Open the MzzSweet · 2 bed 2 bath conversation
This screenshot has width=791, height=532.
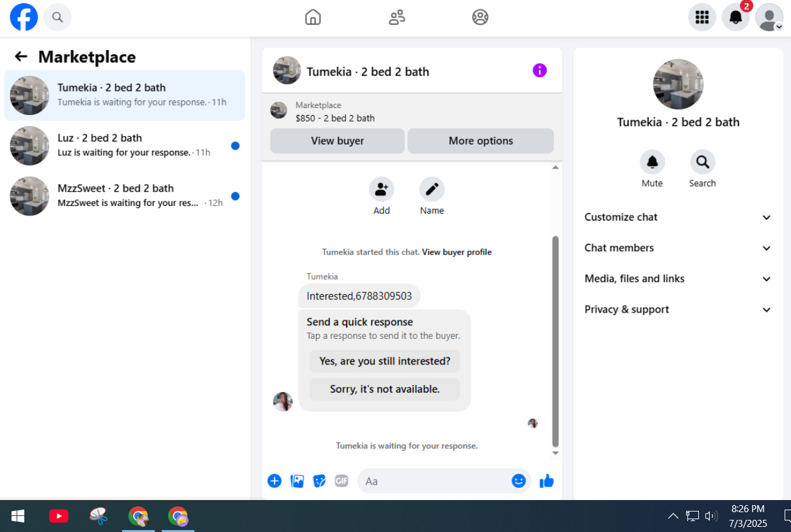(x=125, y=196)
